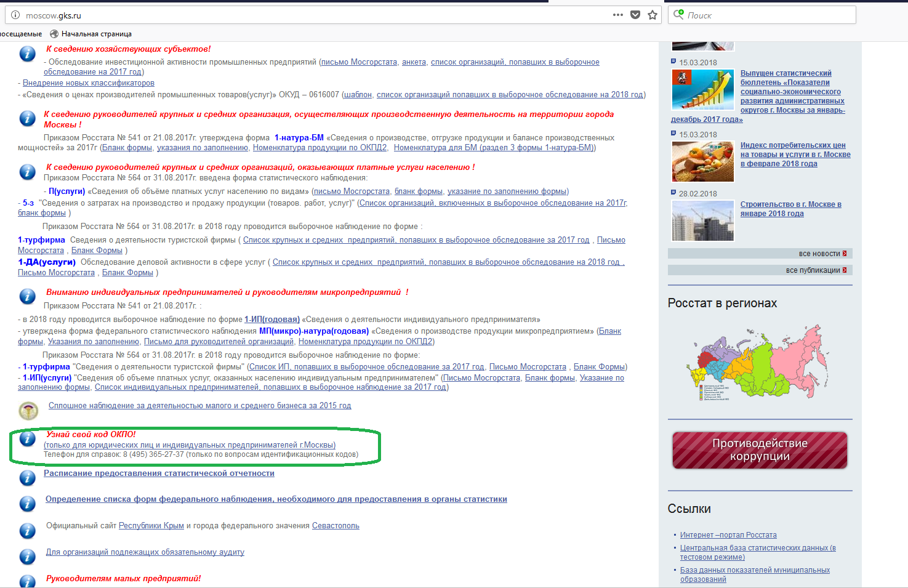
Task: Click info icon beside 'Узнай свой код ОКПО'
Action: (28, 438)
